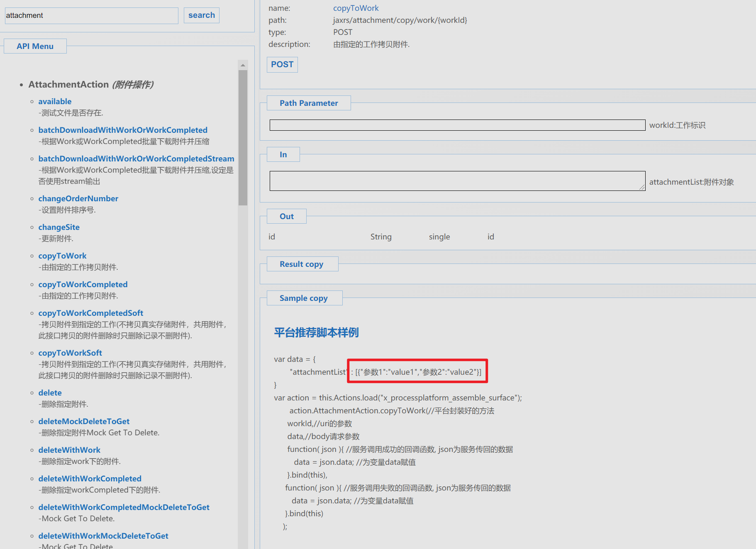Click the search button
The height and width of the screenshot is (549, 756).
tap(202, 15)
